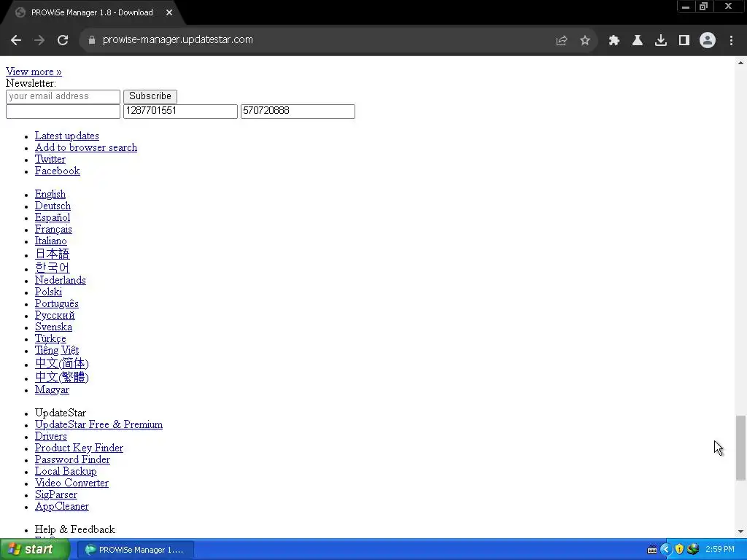Click PROWiSe Manager taskbar button

(x=135, y=550)
